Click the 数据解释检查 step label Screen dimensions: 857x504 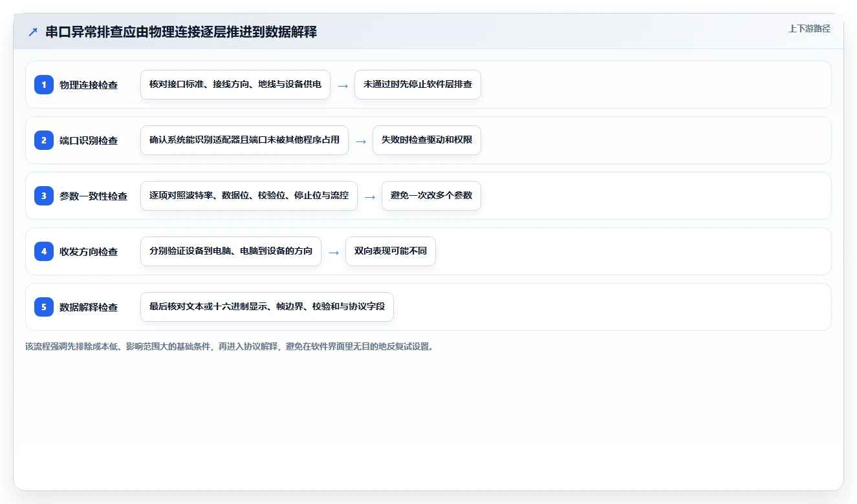89,307
